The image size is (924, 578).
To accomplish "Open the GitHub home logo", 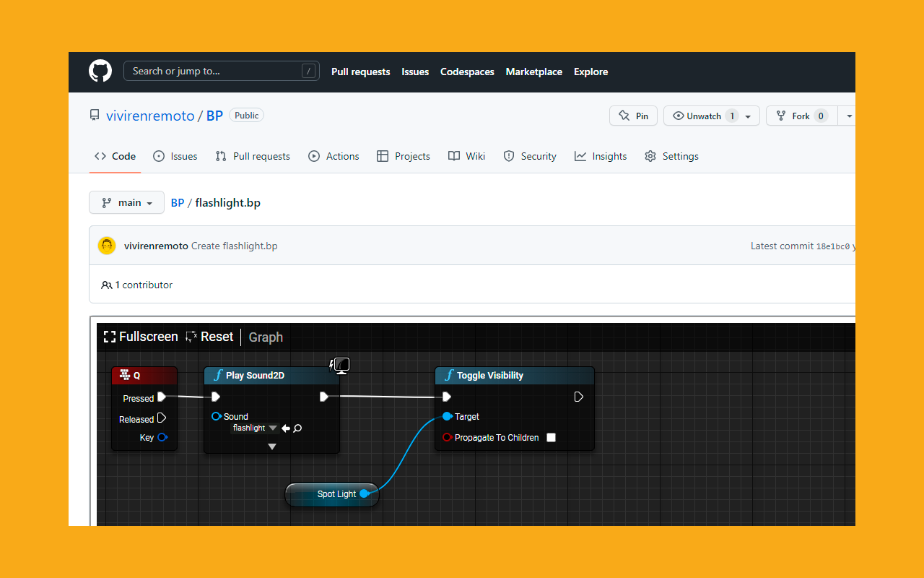I will tap(100, 71).
